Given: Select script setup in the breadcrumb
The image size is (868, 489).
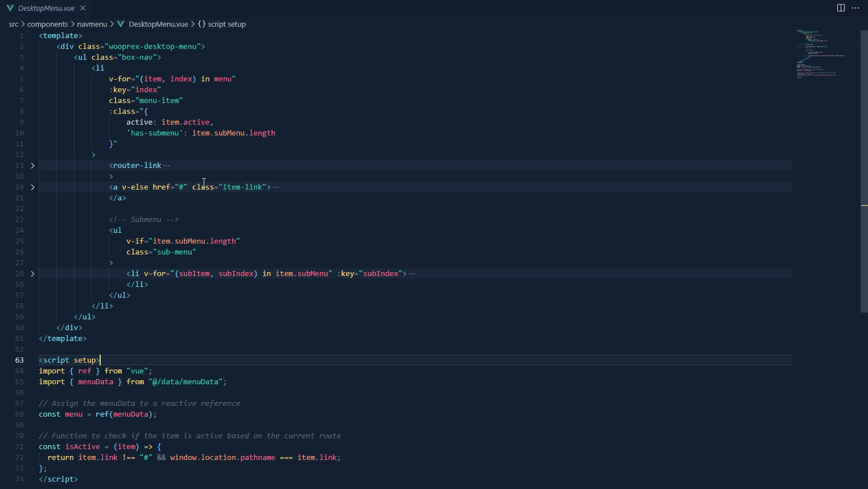Looking at the screenshot, I should (227, 24).
